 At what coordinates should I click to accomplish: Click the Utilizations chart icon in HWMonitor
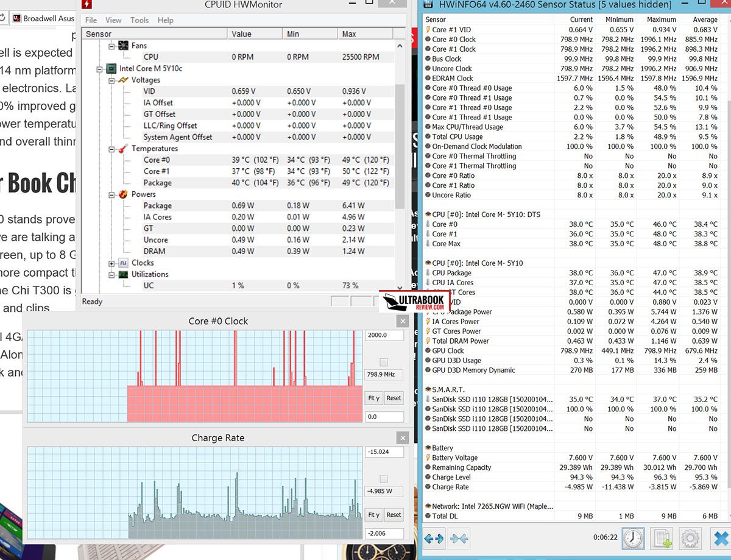click(x=122, y=275)
